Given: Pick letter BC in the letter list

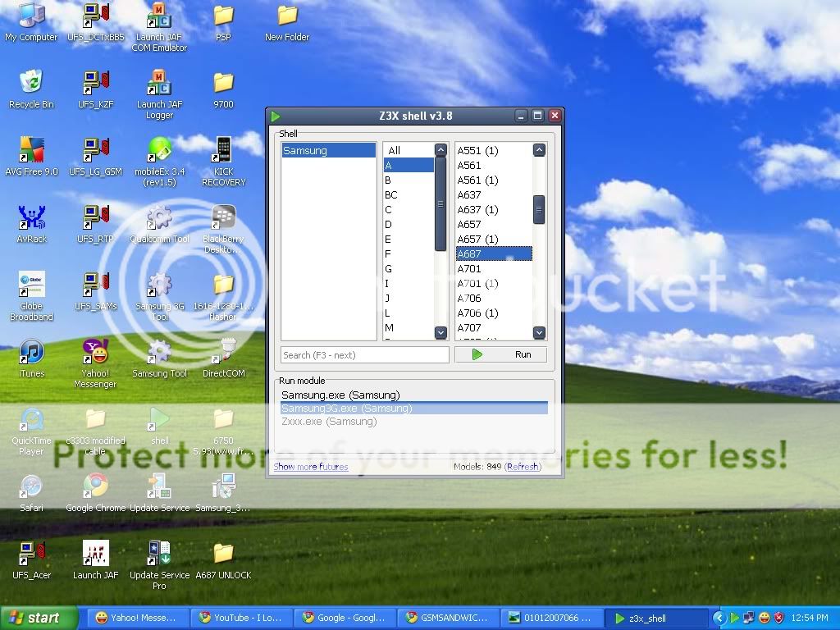Looking at the screenshot, I should pyautogui.click(x=409, y=195).
